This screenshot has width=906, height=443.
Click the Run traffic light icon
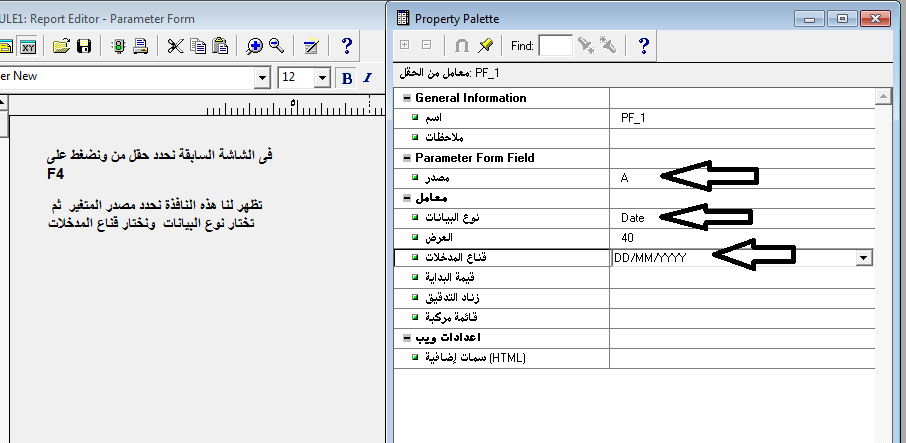[x=118, y=46]
